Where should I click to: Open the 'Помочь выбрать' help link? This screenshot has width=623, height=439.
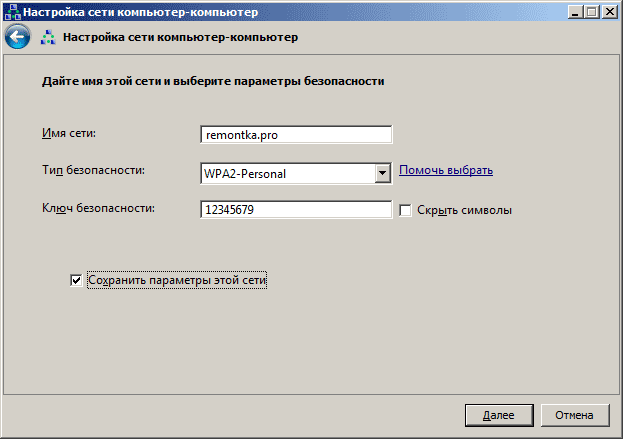446,170
